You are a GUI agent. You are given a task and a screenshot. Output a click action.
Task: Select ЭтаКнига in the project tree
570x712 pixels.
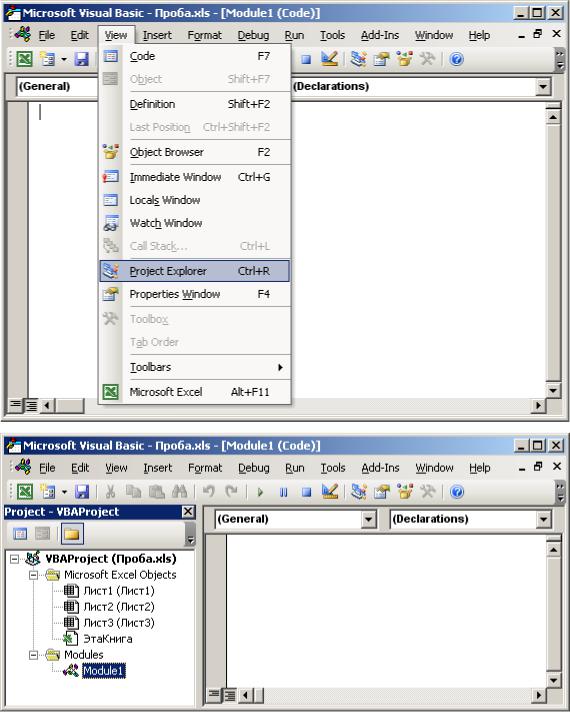tap(108, 639)
